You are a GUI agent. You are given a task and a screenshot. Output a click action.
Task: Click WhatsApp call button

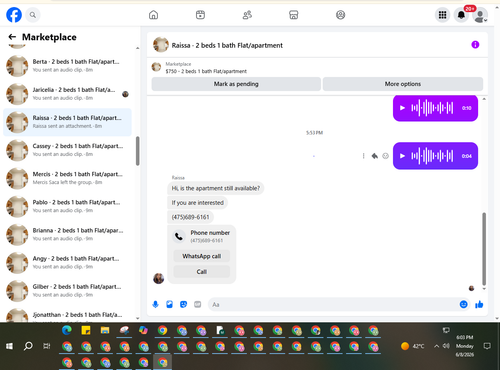click(x=202, y=256)
